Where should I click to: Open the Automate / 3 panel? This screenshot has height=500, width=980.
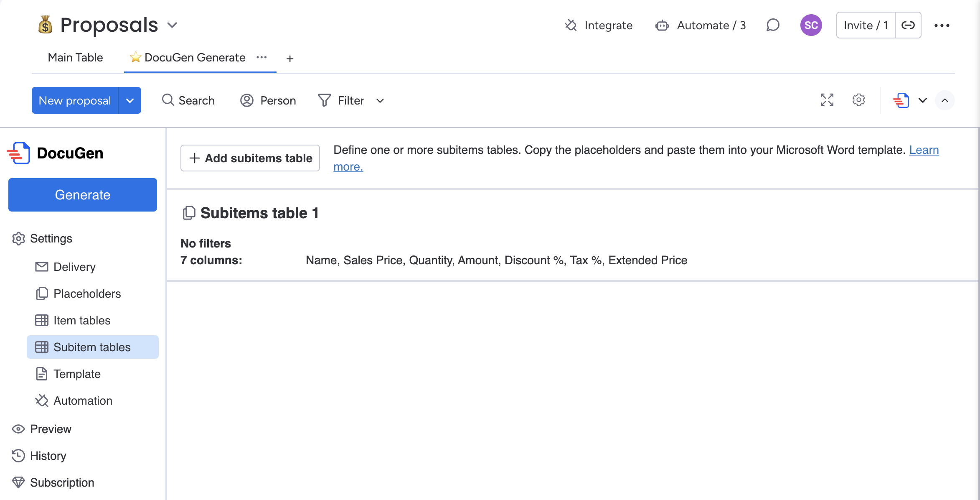point(701,26)
